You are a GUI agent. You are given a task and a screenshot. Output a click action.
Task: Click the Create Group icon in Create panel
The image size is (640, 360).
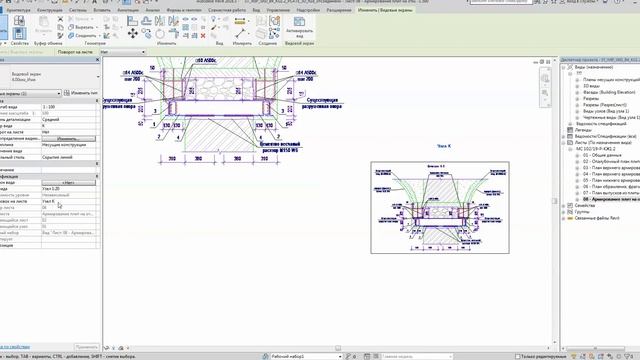tap(275, 20)
